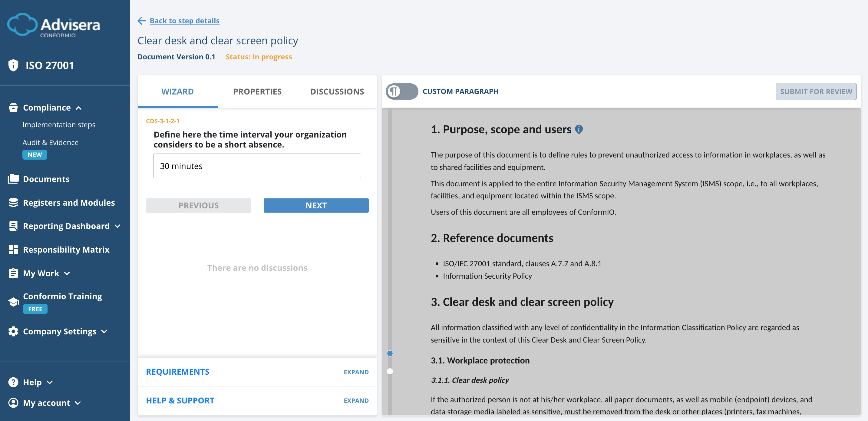Click the Advisera Conformio cloud logo
Viewport: 868px width, 421px height.
(x=22, y=24)
